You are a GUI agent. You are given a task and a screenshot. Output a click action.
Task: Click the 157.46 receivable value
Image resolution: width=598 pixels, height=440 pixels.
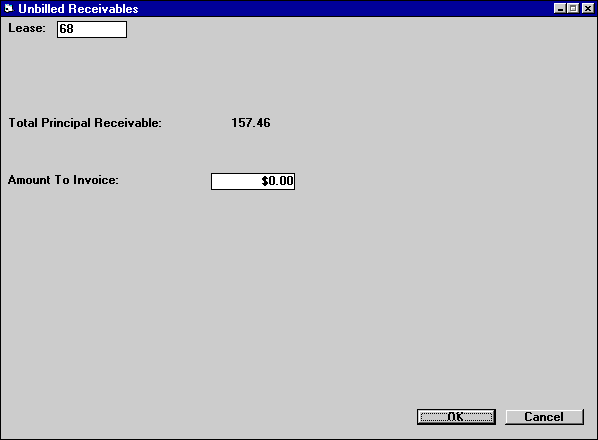[x=251, y=123]
